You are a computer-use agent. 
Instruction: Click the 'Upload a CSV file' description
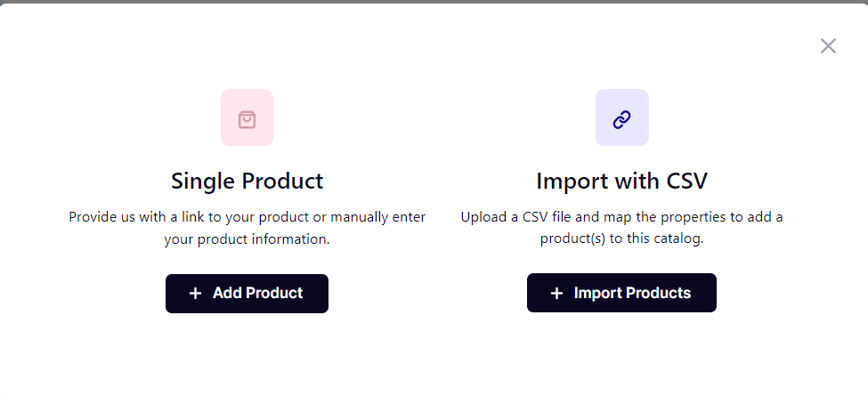coord(621,228)
